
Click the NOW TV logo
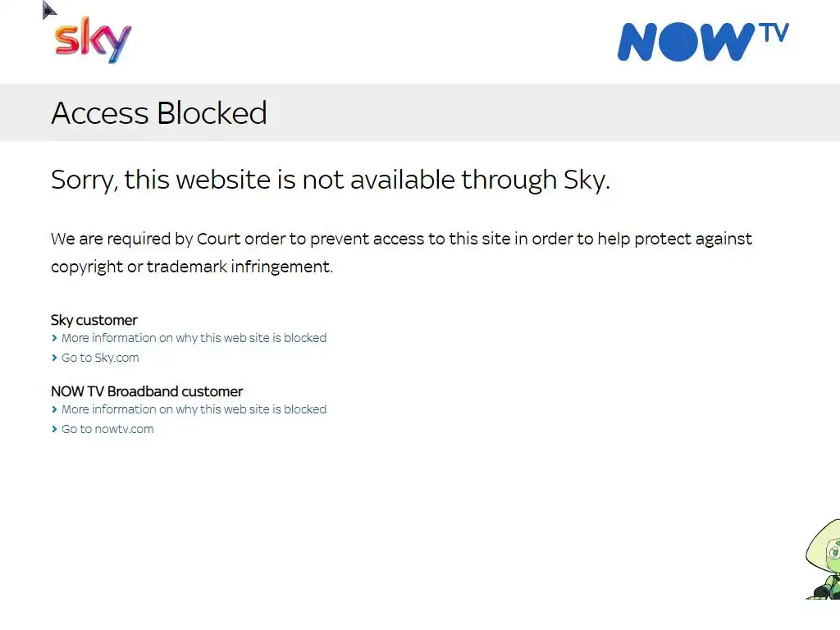[x=703, y=42]
